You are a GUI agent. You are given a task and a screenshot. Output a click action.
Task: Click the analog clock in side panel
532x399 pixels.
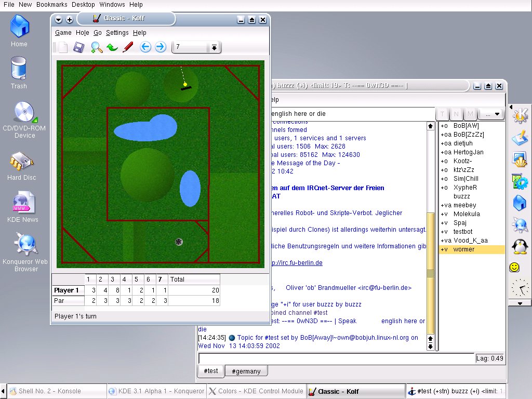click(520, 288)
